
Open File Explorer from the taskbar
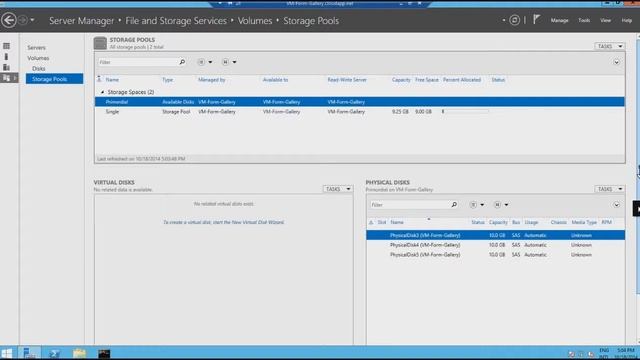pyautogui.click(x=80, y=353)
